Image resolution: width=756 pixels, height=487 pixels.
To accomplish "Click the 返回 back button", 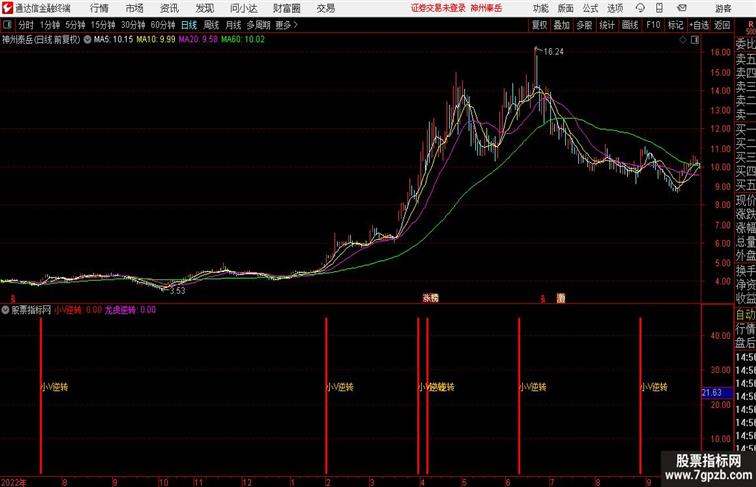I will click(x=722, y=25).
